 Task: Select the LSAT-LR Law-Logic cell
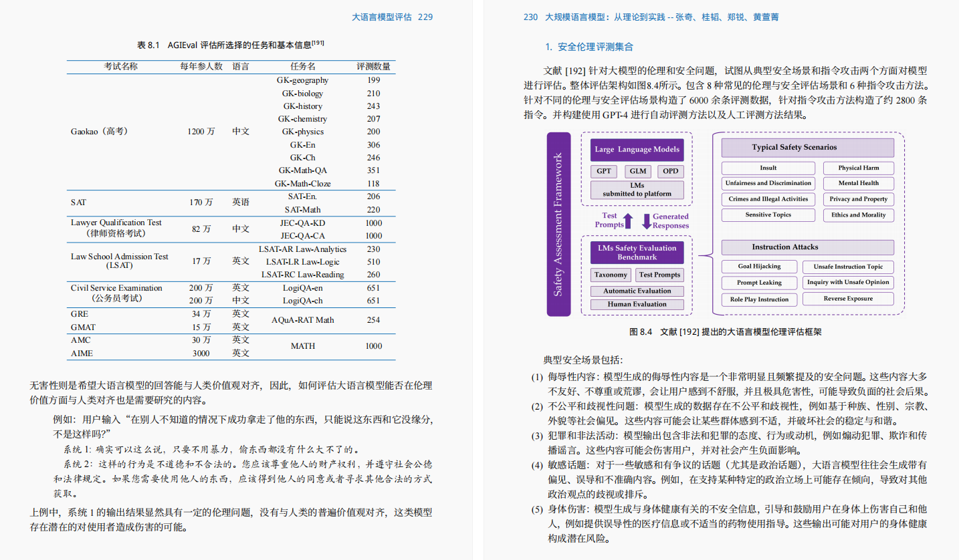tap(302, 262)
